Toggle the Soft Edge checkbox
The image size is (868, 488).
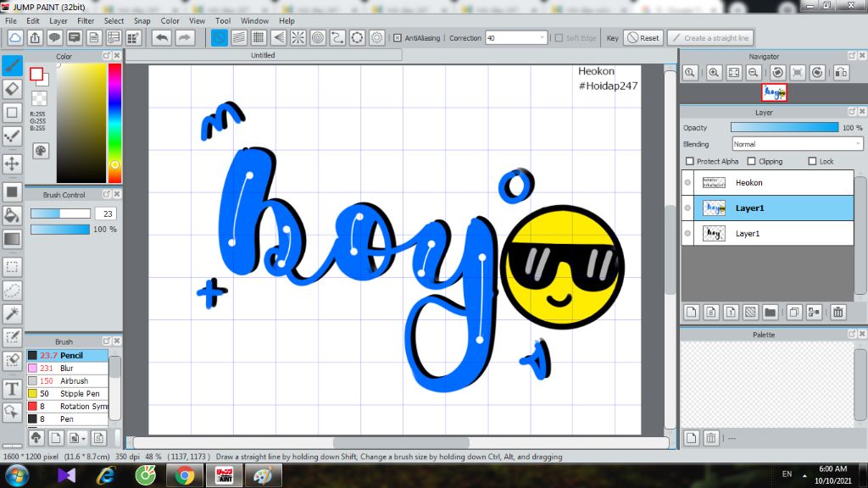(x=559, y=37)
